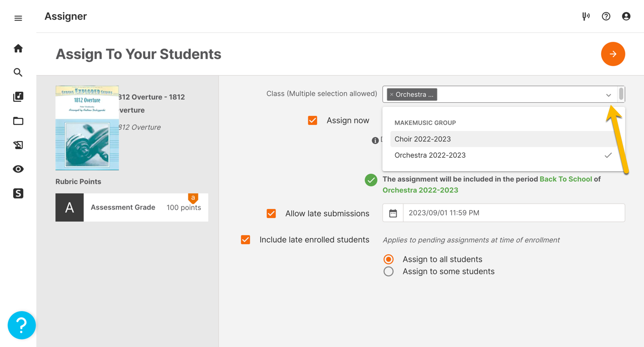Click the orange next arrow button
Image resolution: width=644 pixels, height=347 pixels.
click(x=613, y=54)
